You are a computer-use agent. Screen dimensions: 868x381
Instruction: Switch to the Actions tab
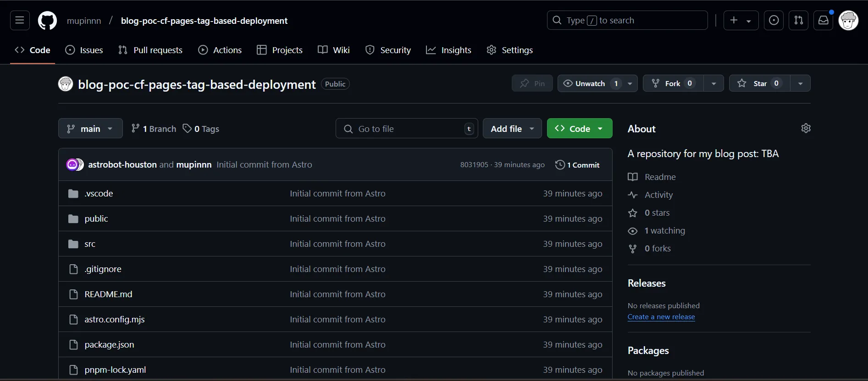[x=220, y=50]
